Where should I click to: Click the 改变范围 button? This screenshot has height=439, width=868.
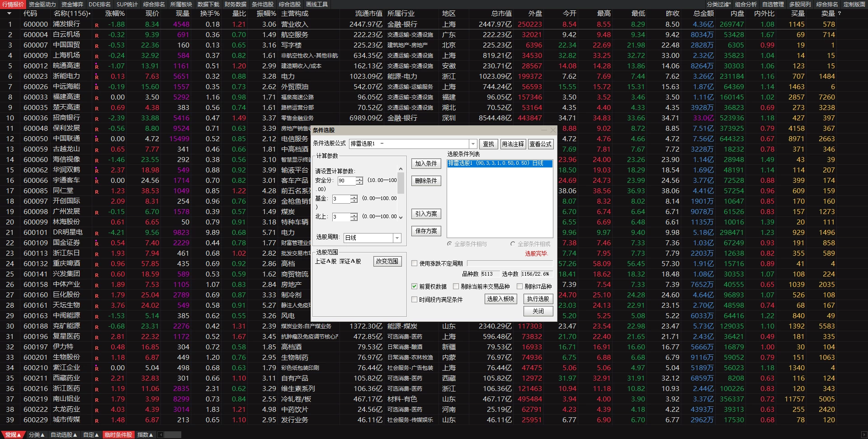(387, 262)
